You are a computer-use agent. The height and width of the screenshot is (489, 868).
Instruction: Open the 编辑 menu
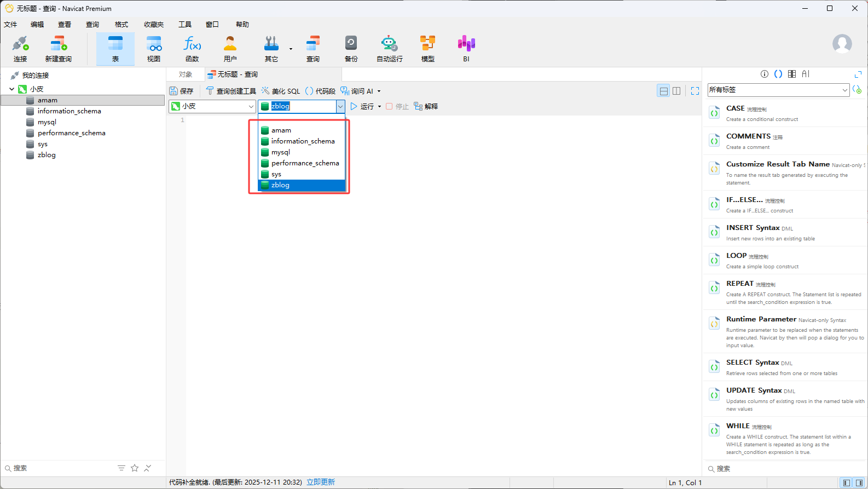coord(37,25)
